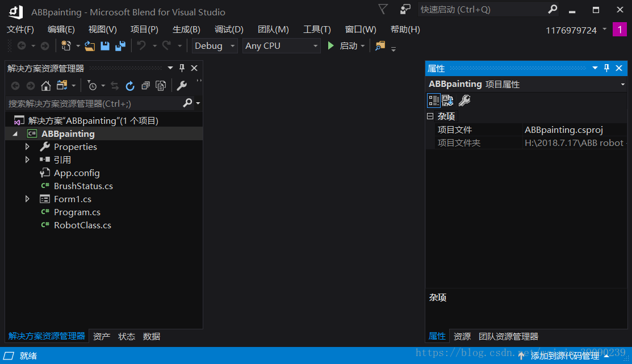Click the Refresh icon in Solution Explorer toolbar
This screenshot has height=364, width=632.
[130, 85]
